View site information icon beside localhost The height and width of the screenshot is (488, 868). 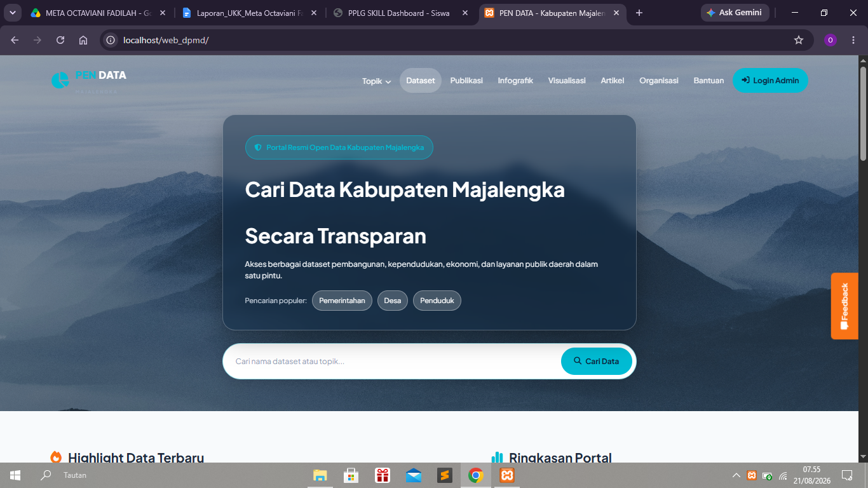point(111,40)
